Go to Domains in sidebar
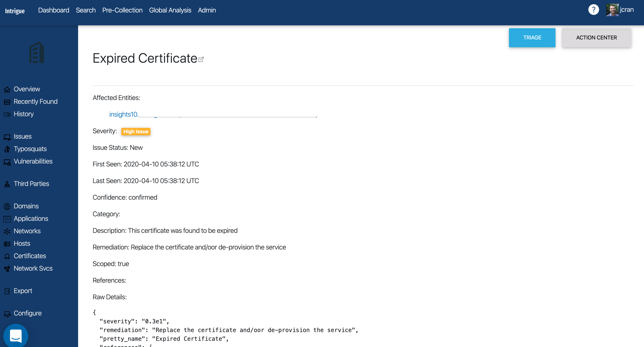Viewport: 644px width, 347px height. [x=26, y=206]
